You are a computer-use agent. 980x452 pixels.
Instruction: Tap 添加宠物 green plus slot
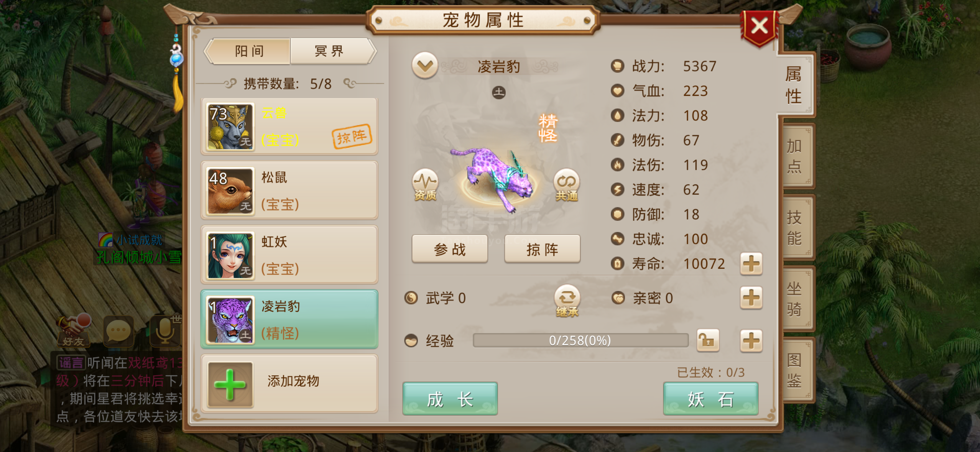pyautogui.click(x=230, y=384)
